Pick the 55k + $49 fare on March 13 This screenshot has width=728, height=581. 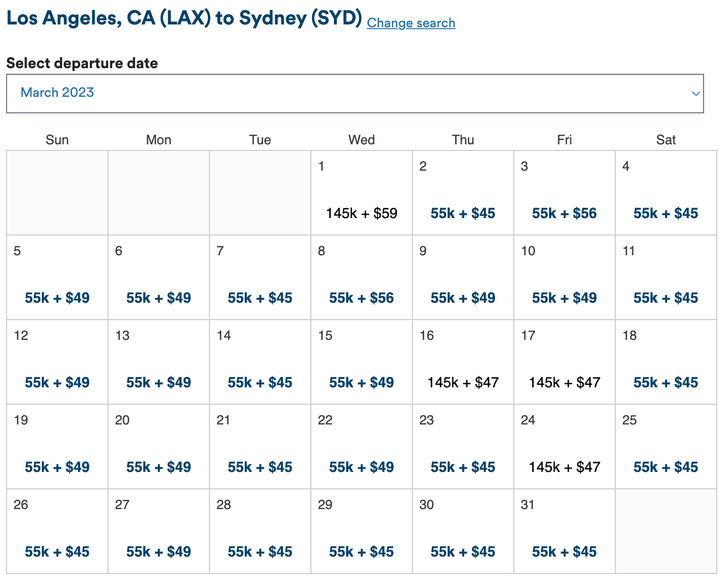click(158, 382)
